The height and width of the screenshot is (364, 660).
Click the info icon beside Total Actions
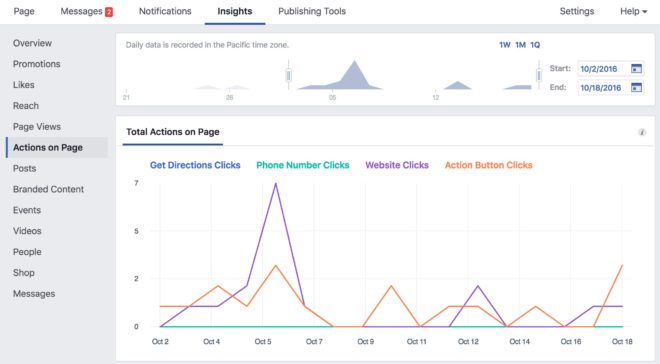click(642, 132)
